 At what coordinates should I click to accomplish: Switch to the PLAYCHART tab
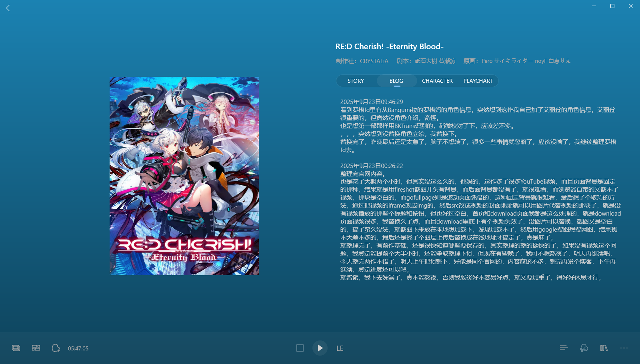tap(478, 81)
